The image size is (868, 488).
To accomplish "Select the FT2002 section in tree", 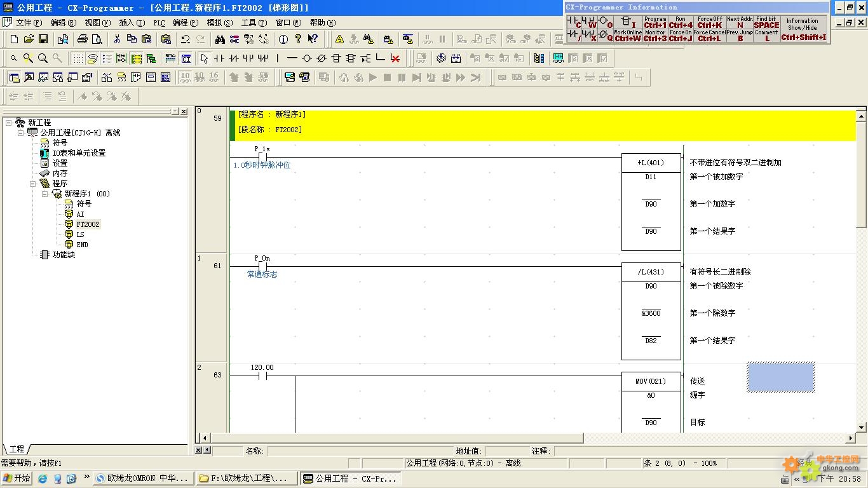I will [88, 224].
